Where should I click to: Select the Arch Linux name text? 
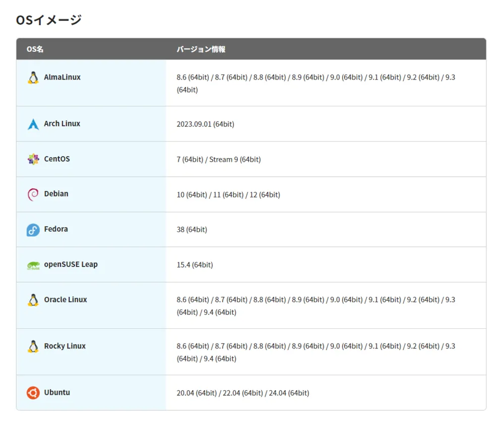pyautogui.click(x=62, y=123)
